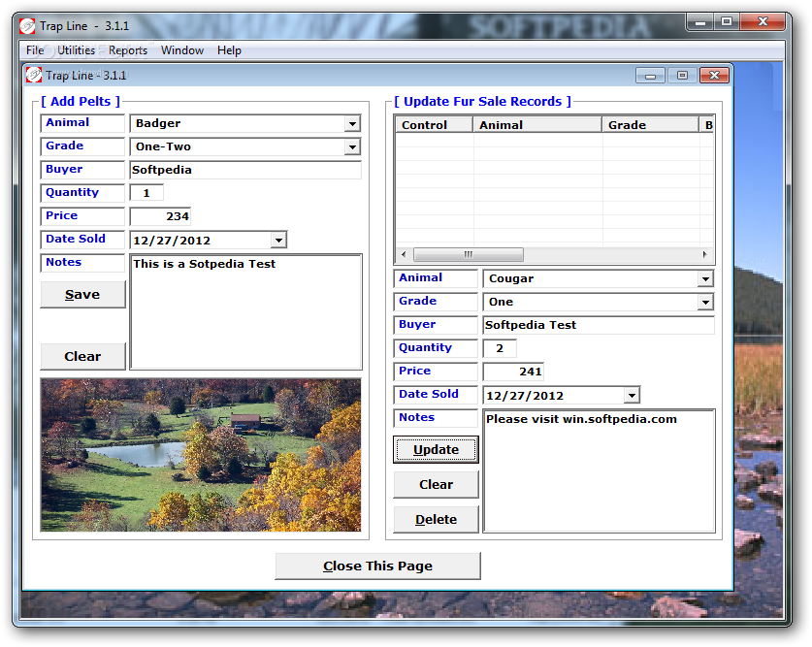
Task: Click the Control column header
Action: (x=434, y=125)
